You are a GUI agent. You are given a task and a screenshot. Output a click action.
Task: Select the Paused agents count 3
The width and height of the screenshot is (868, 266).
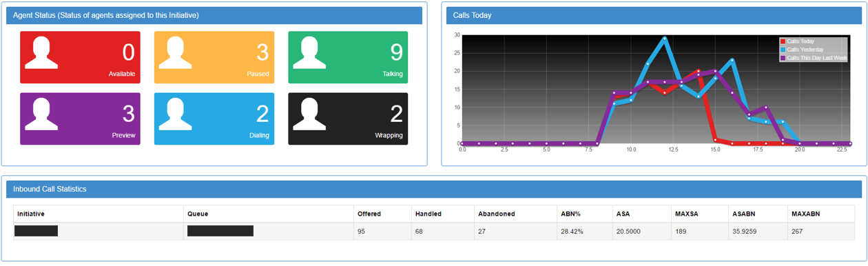[x=262, y=52]
